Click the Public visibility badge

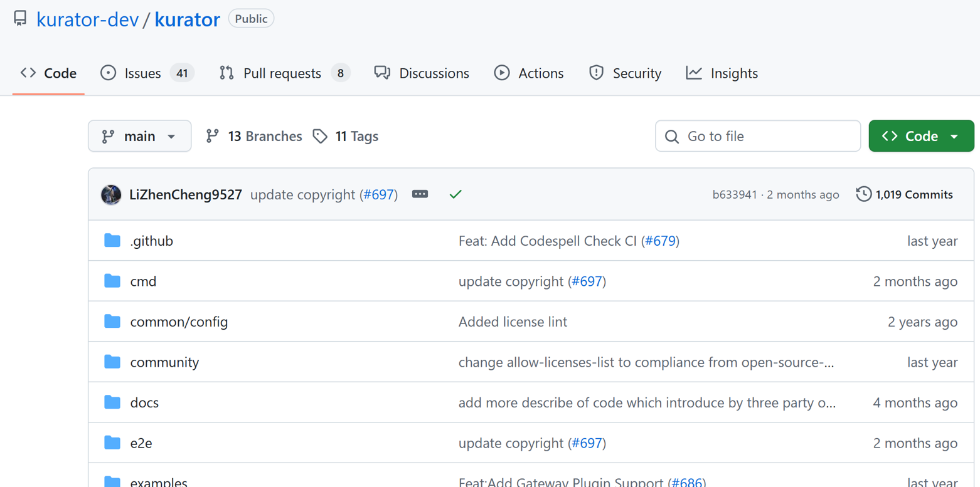click(x=251, y=19)
